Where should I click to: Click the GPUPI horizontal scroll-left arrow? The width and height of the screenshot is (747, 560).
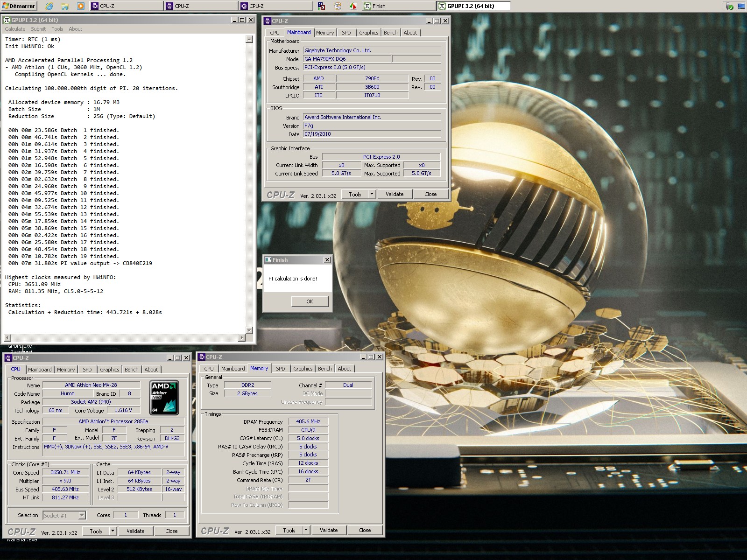7,337
